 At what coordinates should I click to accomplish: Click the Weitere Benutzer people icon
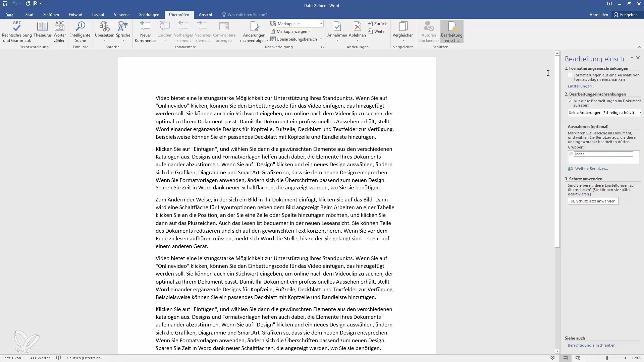[x=570, y=169]
